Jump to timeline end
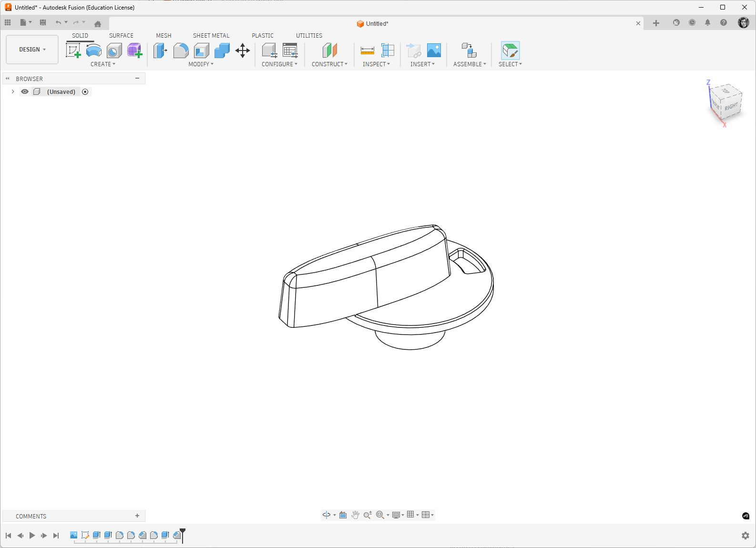756x548 pixels. click(x=56, y=536)
